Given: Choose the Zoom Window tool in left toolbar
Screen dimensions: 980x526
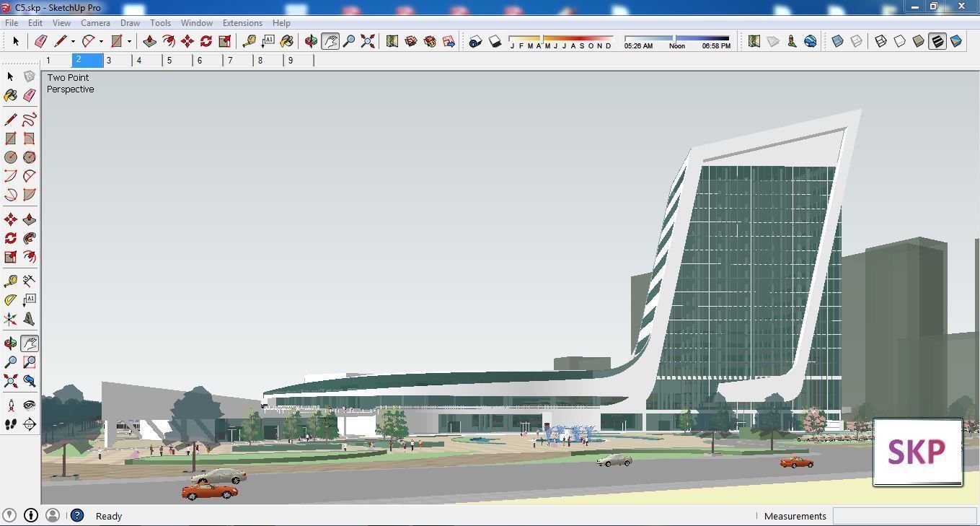Looking at the screenshot, I should (x=30, y=362).
